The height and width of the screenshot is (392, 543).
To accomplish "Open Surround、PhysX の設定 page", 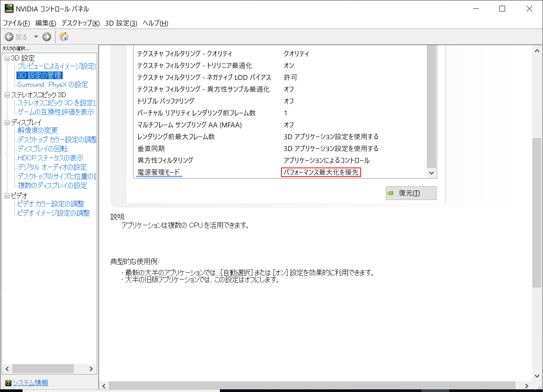I will [53, 85].
